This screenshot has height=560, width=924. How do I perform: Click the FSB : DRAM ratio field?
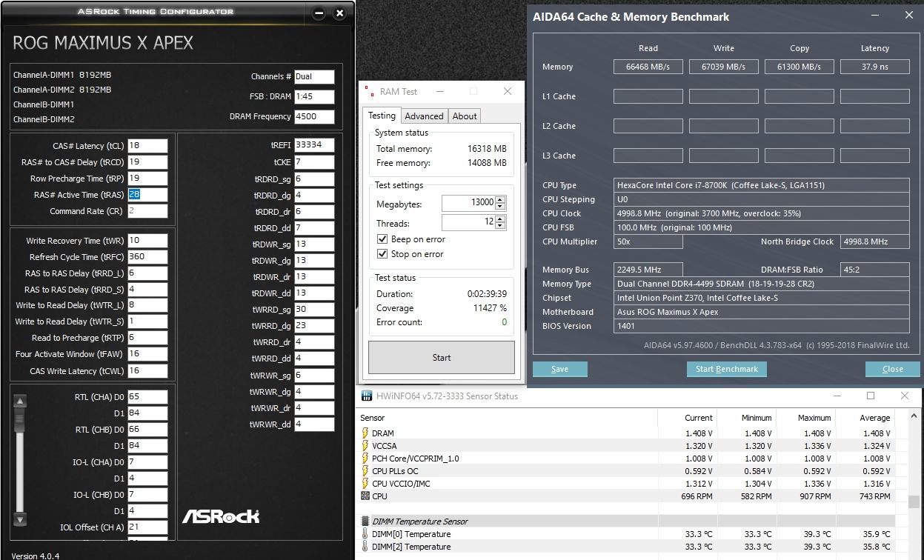point(314,96)
